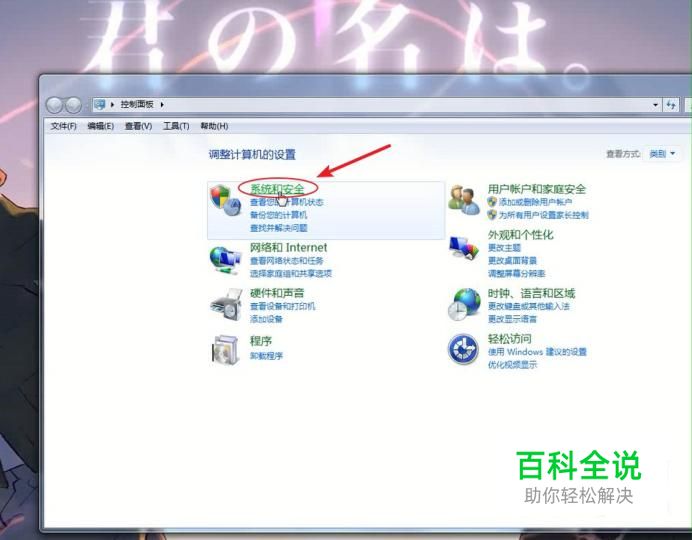This screenshot has height=540, width=692.
Task: Open the User Accounts people icon
Action: 463,200
